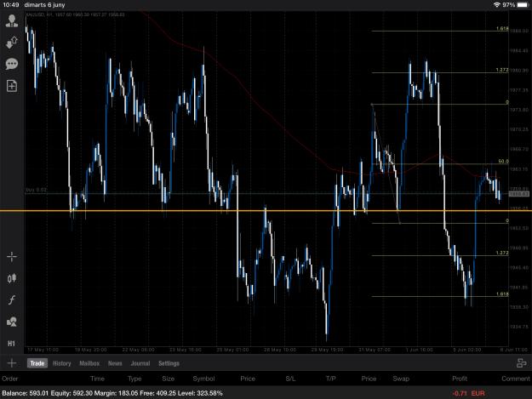532x399 pixels.
Task: Open the chat speech bubble icon
Action: pyautogui.click(x=12, y=64)
